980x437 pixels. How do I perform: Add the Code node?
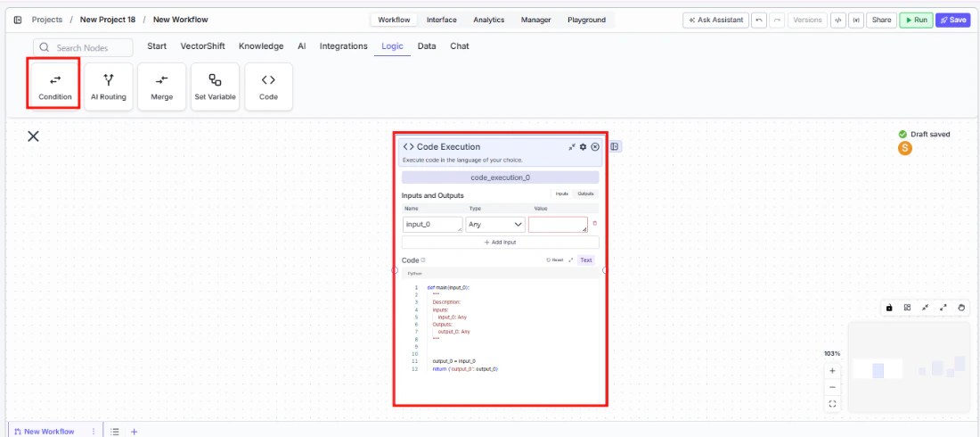pos(269,87)
